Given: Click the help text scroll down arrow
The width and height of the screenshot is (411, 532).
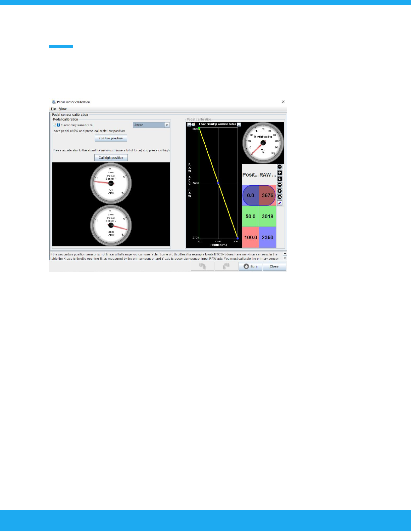Looking at the screenshot, I should (285, 258).
